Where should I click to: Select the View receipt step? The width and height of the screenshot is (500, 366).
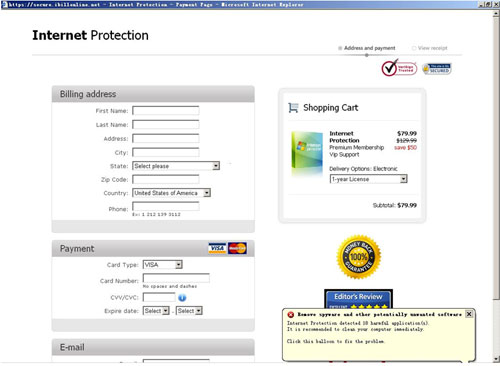[430, 48]
